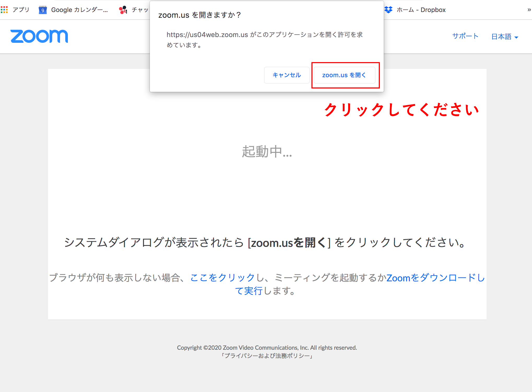The width and height of the screenshot is (532, 392).
Task: Click the キャンセル button in dialog
Action: coord(287,75)
